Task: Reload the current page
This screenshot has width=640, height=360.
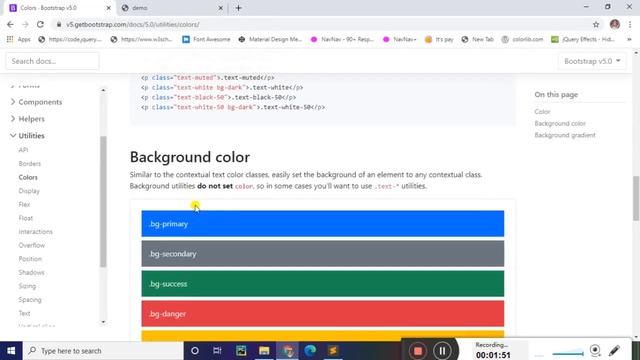Action: coord(40,24)
